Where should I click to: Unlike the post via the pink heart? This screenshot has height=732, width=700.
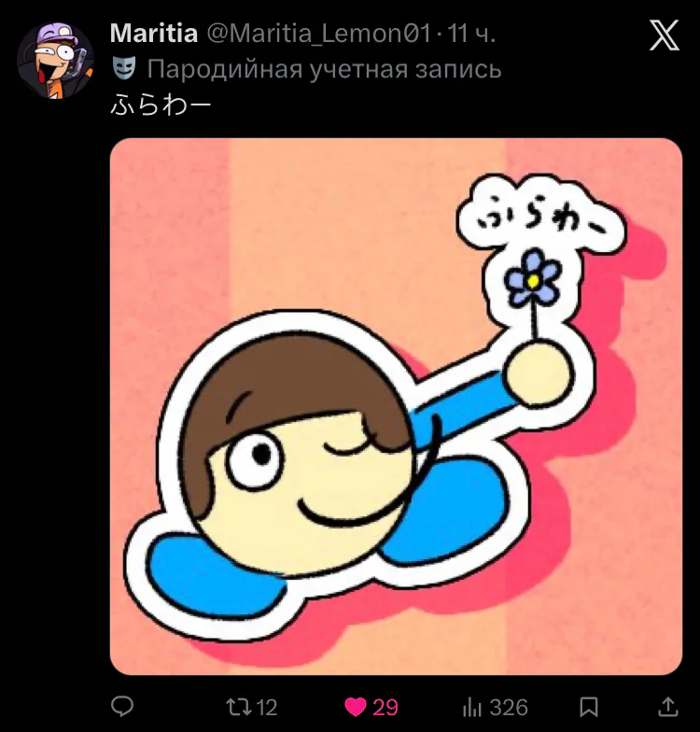coord(356,707)
